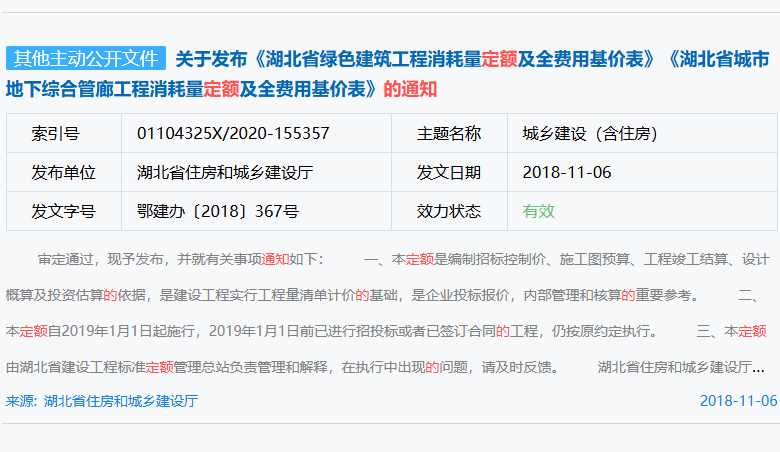The height and width of the screenshot is (452, 780).
Task: Select the 主题名称 label cell
Action: pos(448,133)
